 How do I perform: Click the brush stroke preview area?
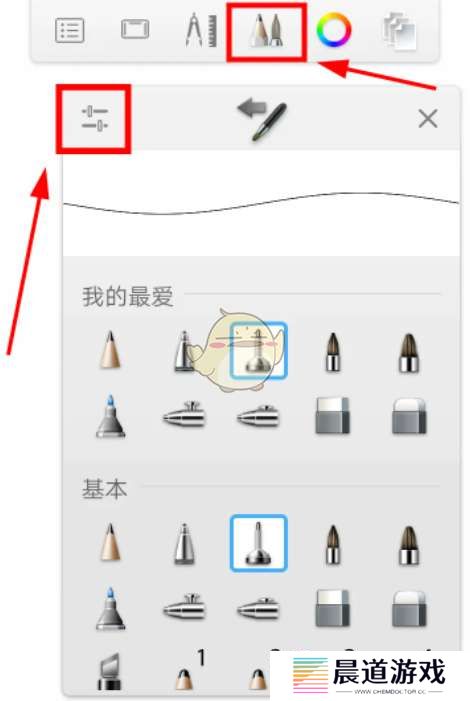[x=261, y=203]
